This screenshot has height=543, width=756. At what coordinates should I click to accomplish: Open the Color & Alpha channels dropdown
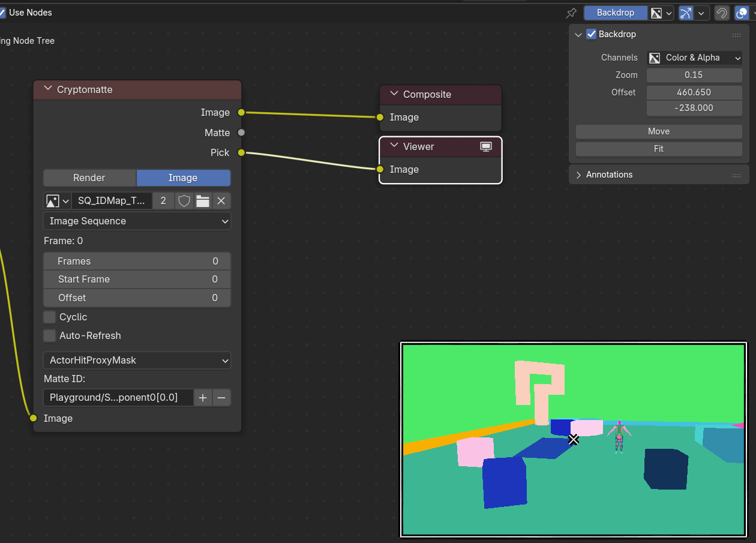point(695,58)
